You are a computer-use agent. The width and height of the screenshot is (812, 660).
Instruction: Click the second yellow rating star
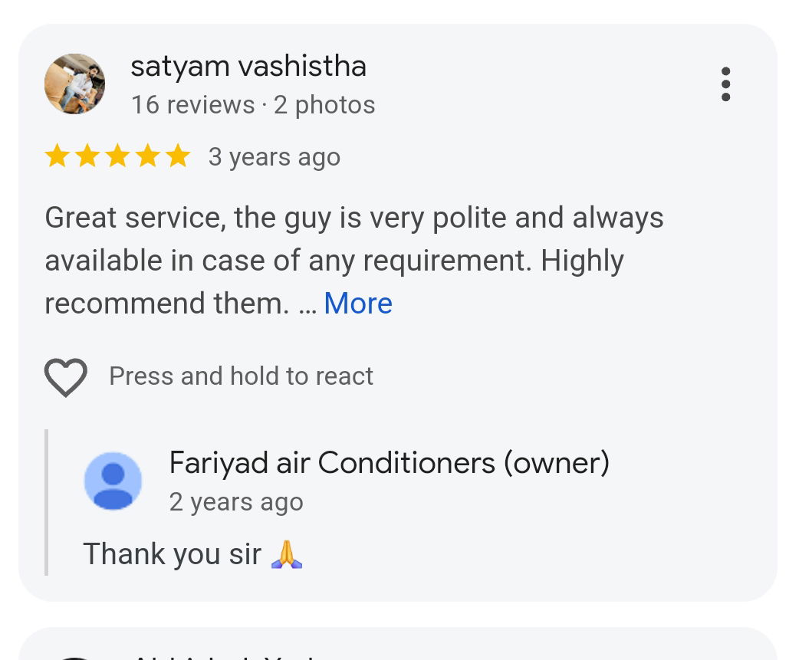[x=87, y=156]
